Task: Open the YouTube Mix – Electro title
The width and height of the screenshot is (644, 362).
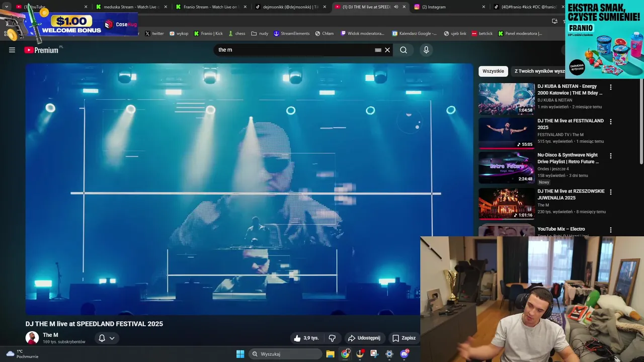Action: point(561,229)
